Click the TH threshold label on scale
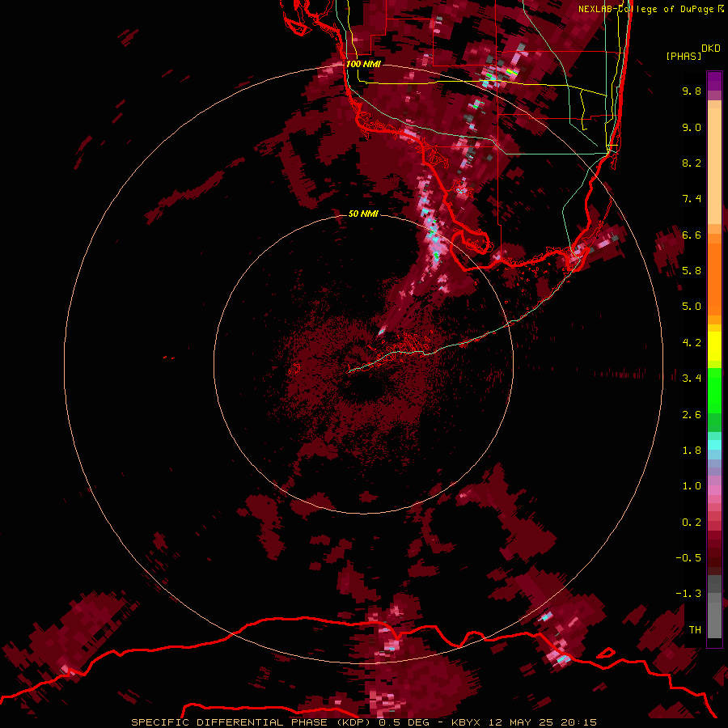The width and height of the screenshot is (728, 728). point(695,630)
